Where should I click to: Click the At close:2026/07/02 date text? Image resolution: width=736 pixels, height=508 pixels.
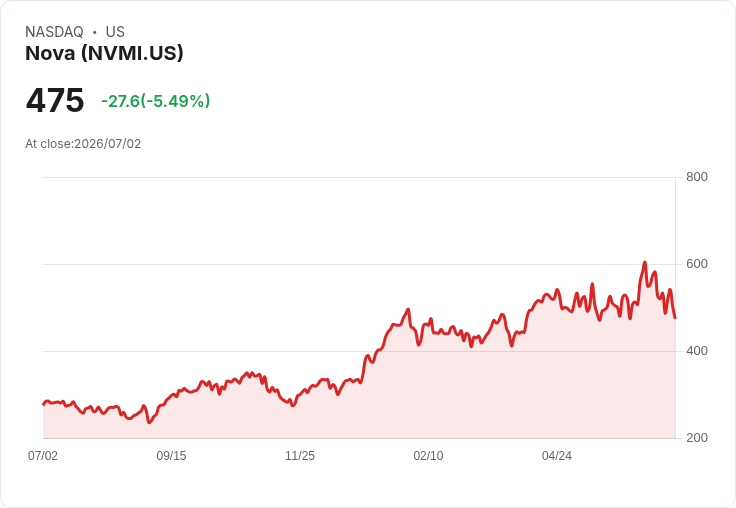[83, 144]
